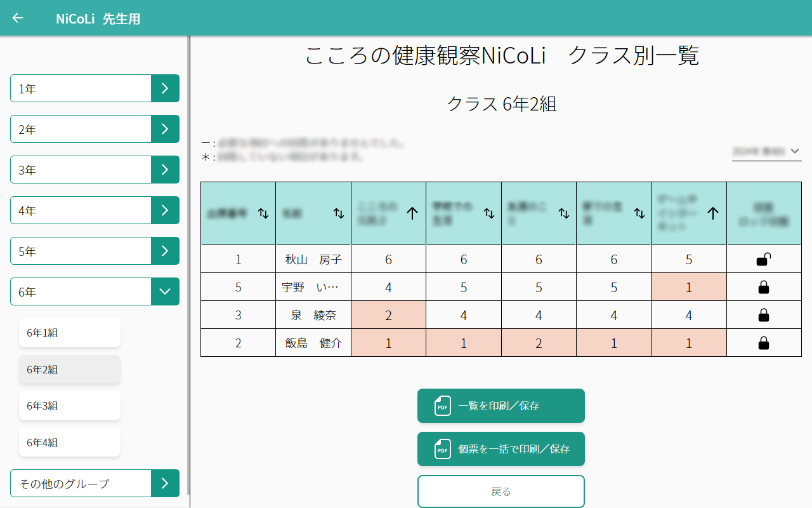Open the survey period dropdown
The image size is (812, 508).
click(x=766, y=151)
